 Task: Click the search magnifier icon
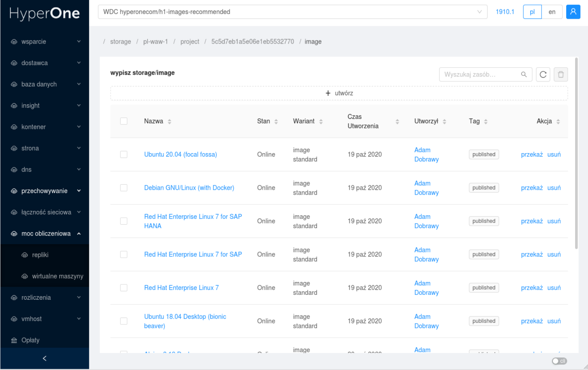click(524, 74)
